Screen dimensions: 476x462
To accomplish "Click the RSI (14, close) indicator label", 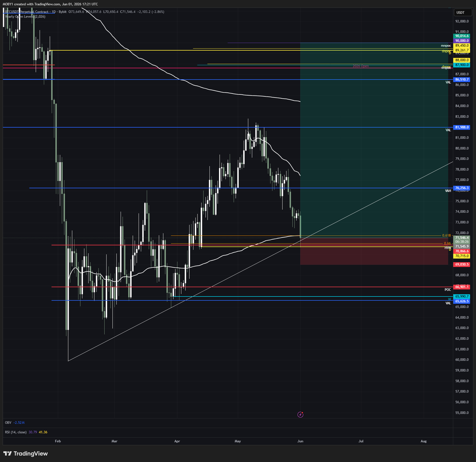I will tap(16, 432).
